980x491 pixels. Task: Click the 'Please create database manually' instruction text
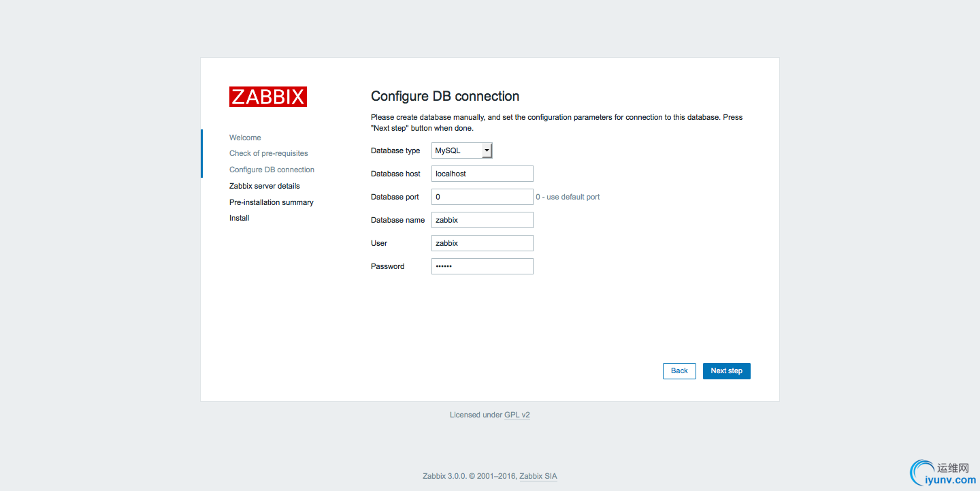(557, 123)
